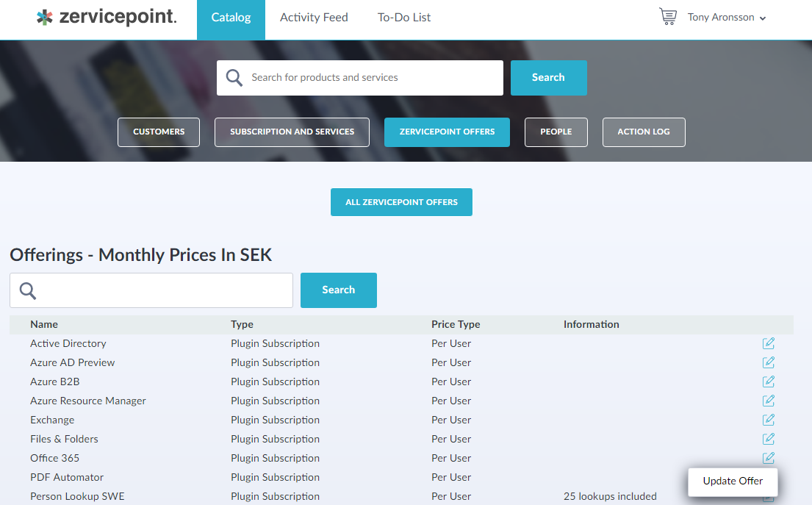Click the zervicepoint logo

(x=107, y=18)
